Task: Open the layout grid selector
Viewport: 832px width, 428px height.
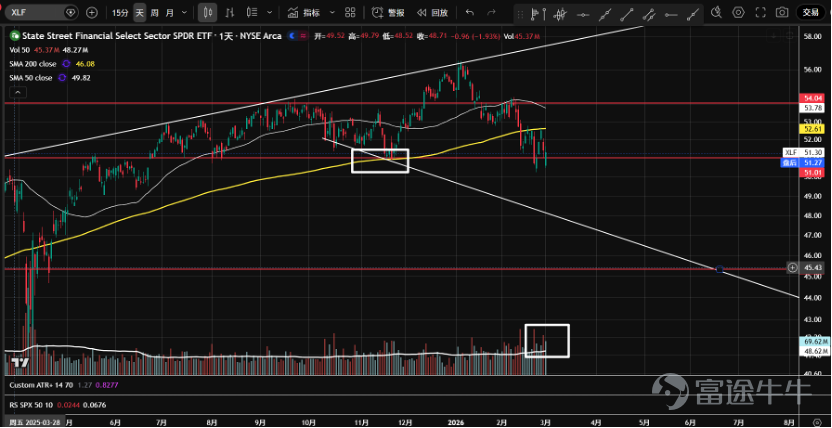Action: click(x=350, y=12)
